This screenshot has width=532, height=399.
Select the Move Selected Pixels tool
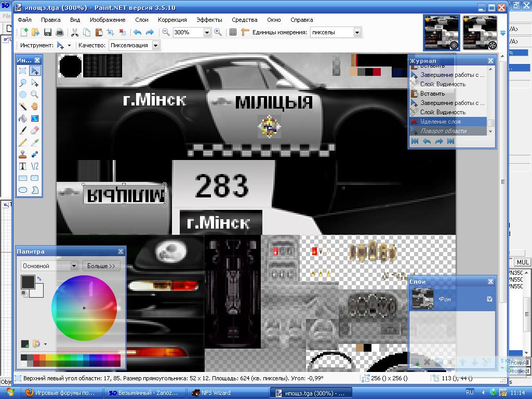point(35,71)
